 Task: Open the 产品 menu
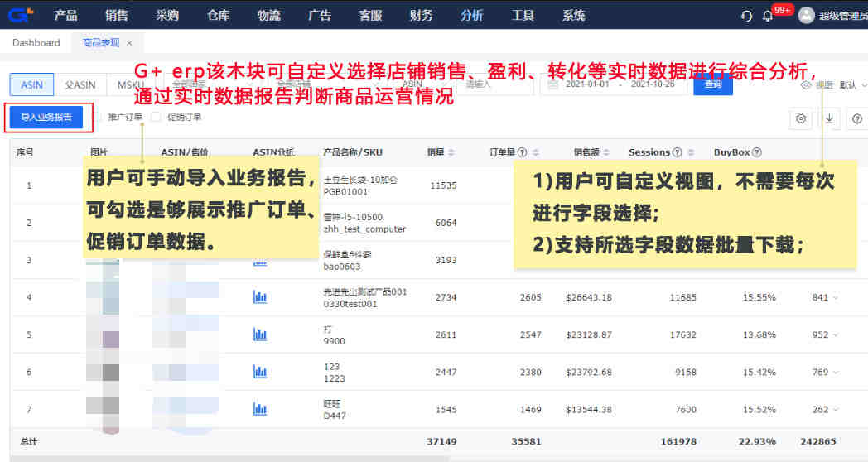65,16
